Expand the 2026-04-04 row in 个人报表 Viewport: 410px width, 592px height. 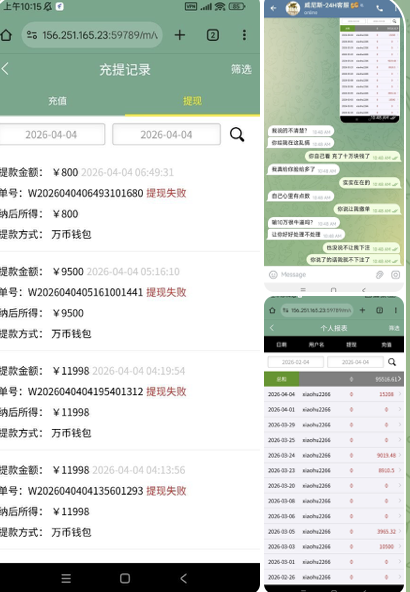click(x=334, y=394)
